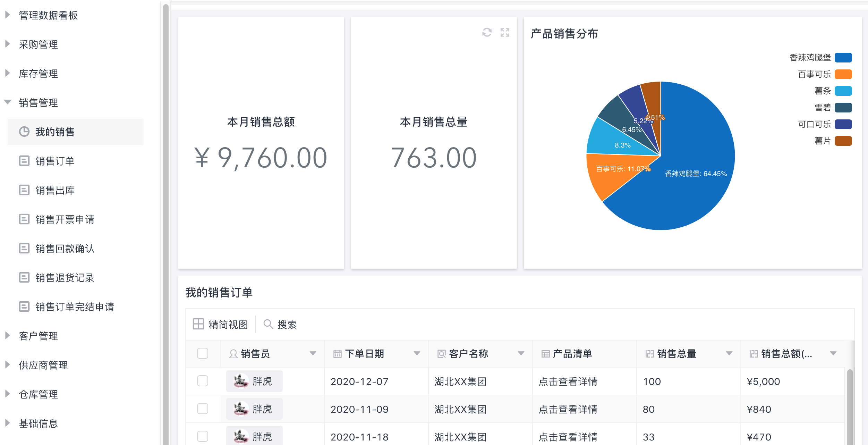
Task: Check the row dated 2020-11-09
Action: [203, 409]
